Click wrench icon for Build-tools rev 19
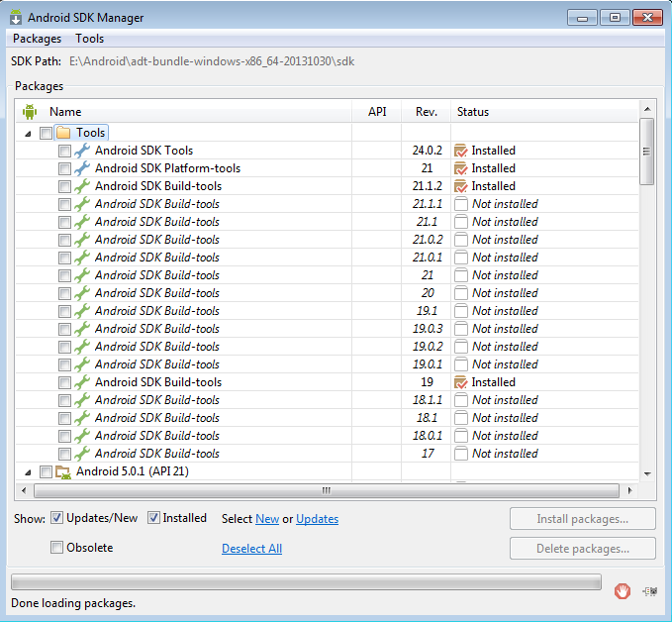The height and width of the screenshot is (622, 672). (82, 382)
